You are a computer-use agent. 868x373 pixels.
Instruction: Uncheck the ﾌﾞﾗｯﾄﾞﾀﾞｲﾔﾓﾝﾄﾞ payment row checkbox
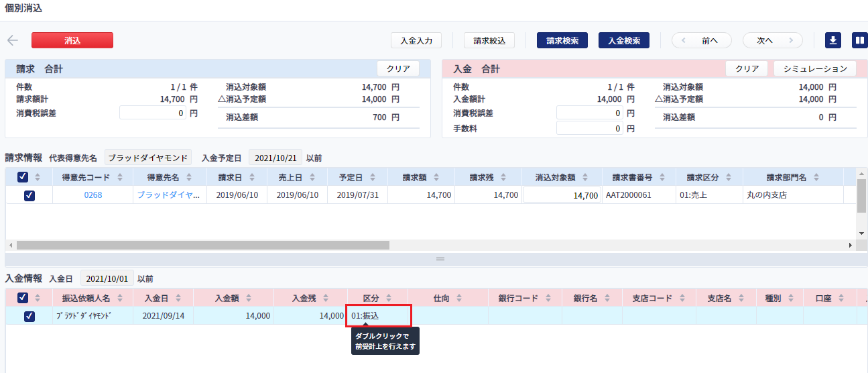(29, 316)
